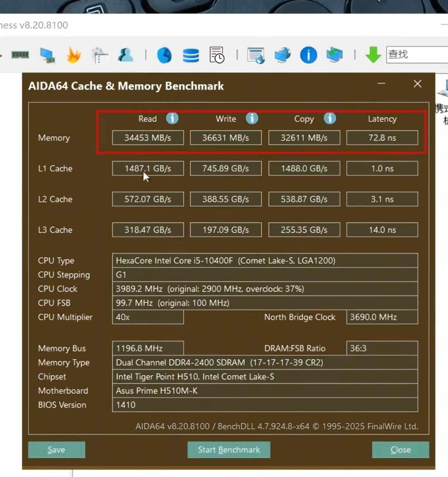Open the memory module toolbar icon

coord(20,55)
